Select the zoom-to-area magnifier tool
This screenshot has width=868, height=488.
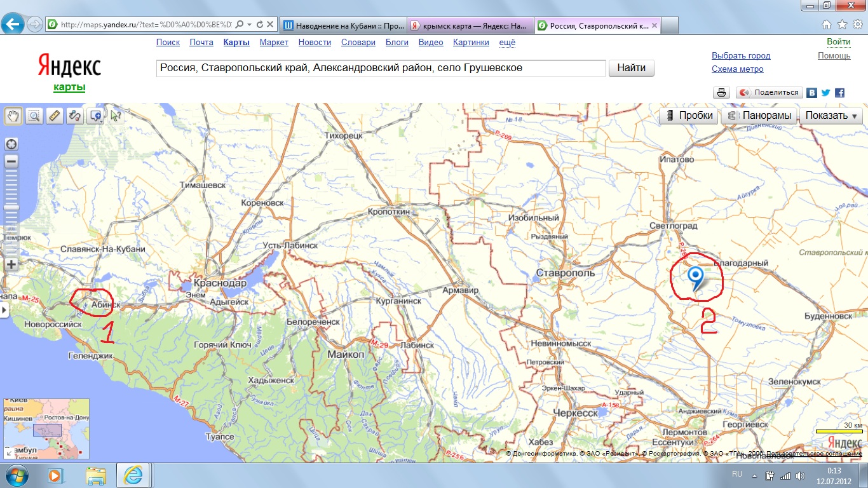[x=34, y=116]
